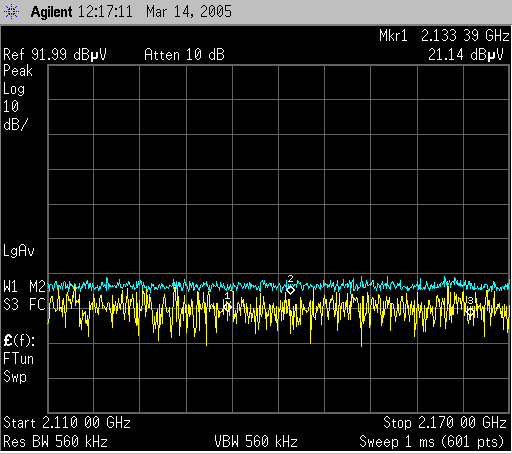Click the Agilent starburst logo icon

[x=11, y=12]
